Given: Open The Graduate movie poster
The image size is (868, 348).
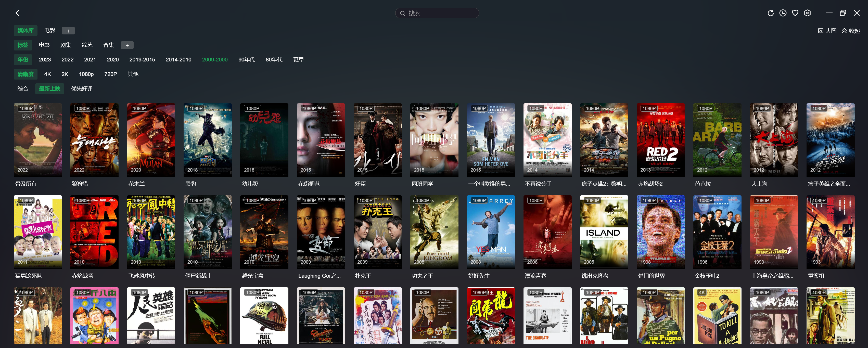Looking at the screenshot, I should (x=547, y=316).
